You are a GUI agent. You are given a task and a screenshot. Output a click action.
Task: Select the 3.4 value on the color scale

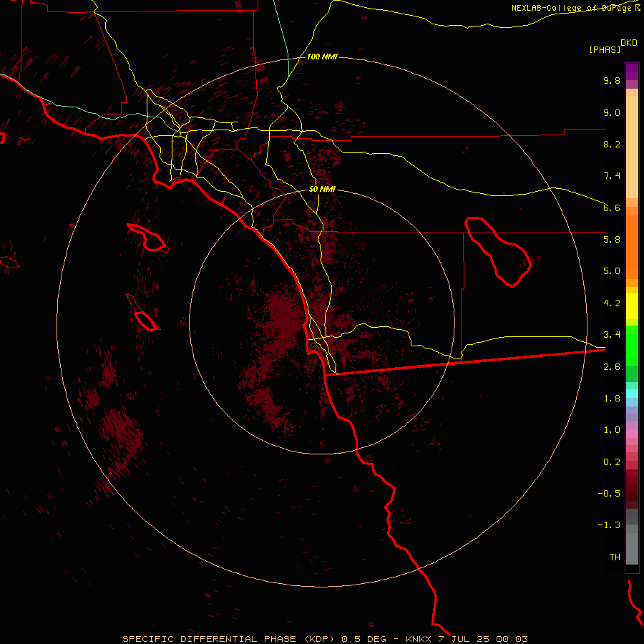[x=612, y=335]
